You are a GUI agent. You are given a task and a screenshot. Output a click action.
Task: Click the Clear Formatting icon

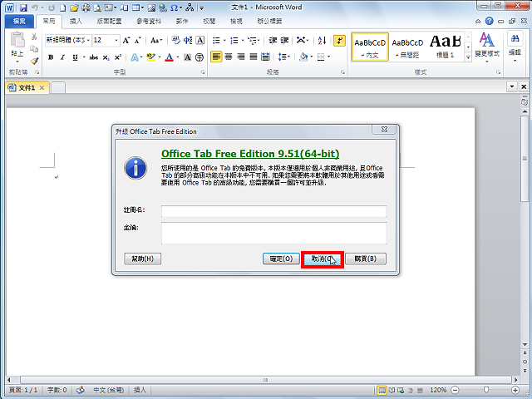pyautogui.click(x=175, y=41)
